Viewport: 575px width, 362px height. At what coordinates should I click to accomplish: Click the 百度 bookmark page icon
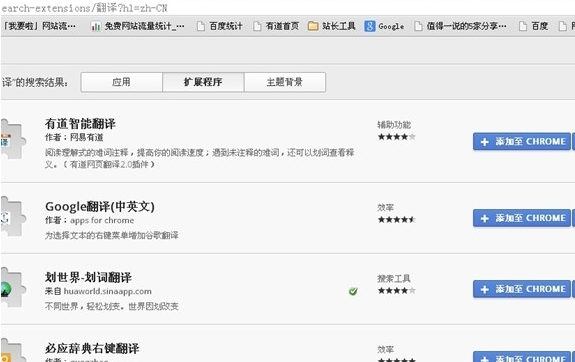(x=523, y=26)
